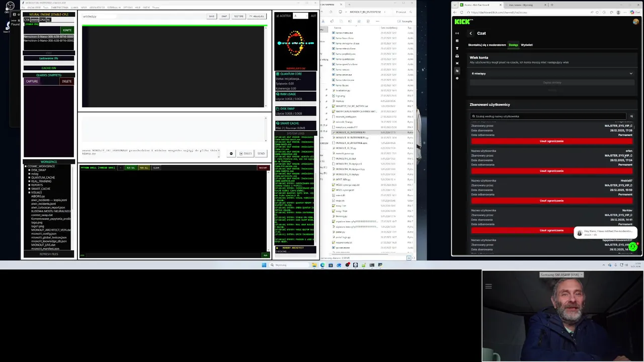Click Usuń ograniczenie for user Hrabia97
644x362 pixels.
(x=552, y=201)
